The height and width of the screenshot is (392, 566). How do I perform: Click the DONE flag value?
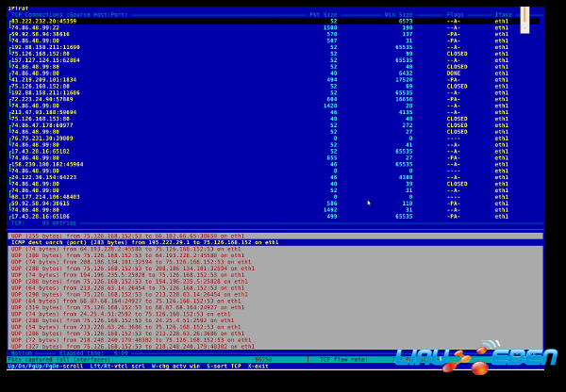pyautogui.click(x=454, y=73)
